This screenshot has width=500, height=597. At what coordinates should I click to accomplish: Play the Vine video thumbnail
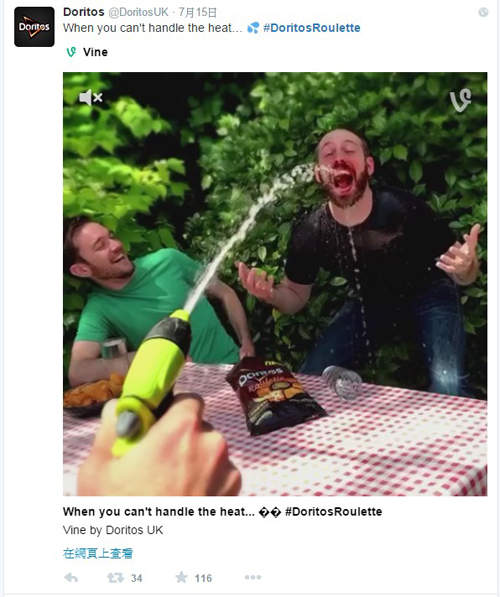tap(275, 284)
